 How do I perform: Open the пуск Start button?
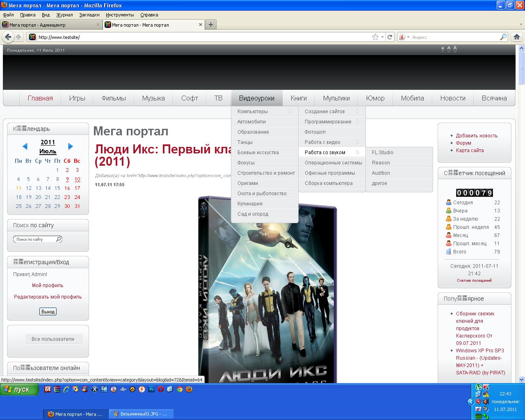click(19, 389)
